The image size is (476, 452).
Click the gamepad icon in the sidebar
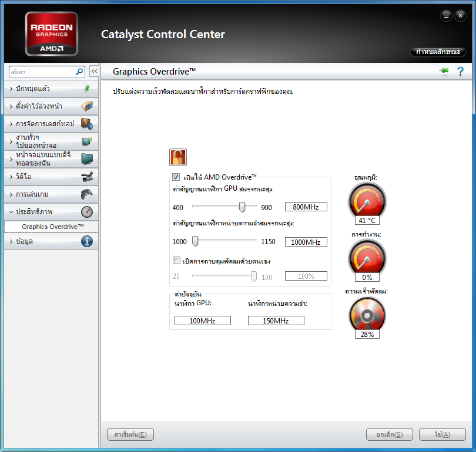[87, 194]
